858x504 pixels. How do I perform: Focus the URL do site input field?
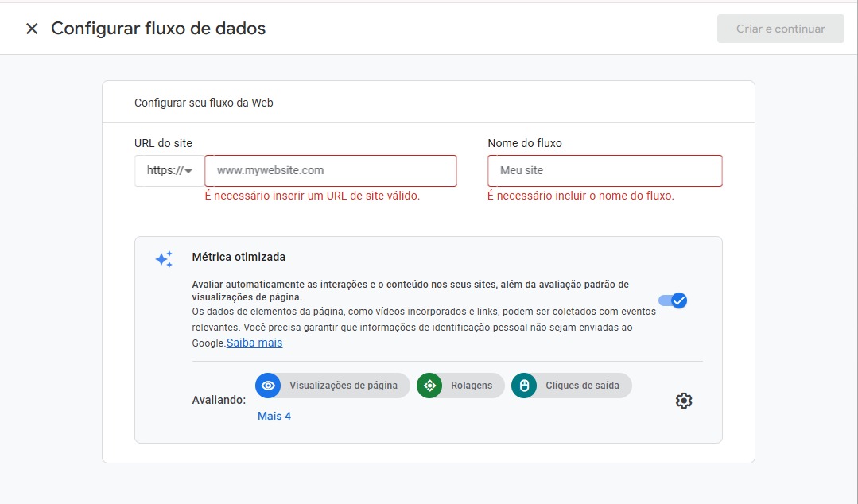click(x=331, y=171)
